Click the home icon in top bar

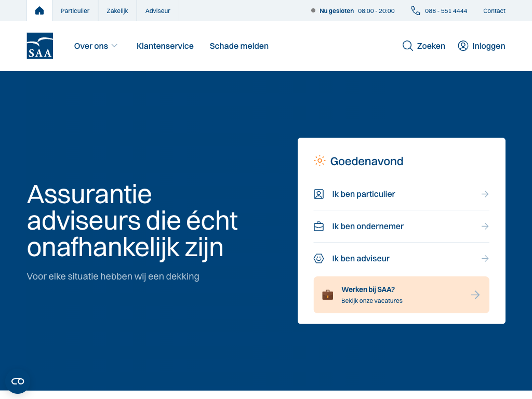point(39,10)
